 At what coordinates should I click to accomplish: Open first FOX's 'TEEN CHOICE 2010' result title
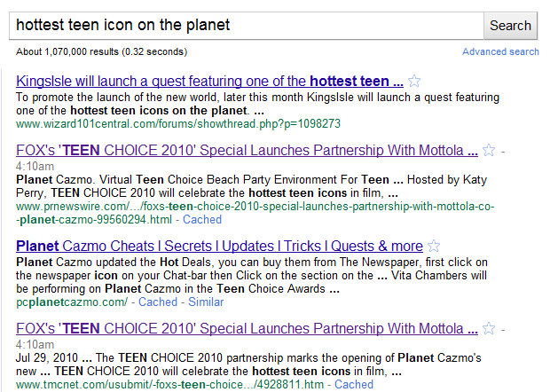coord(247,150)
